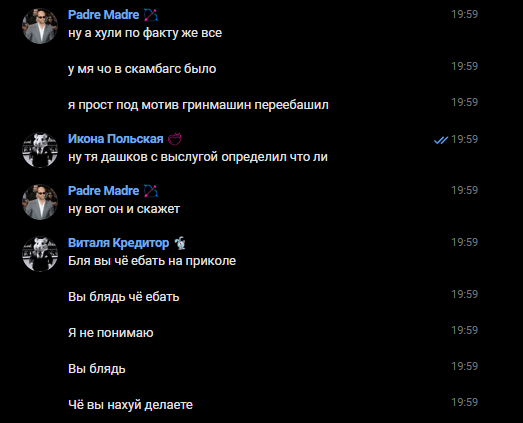Screen dimensions: 523x423
Task: Select message 'ну вот он и скажет'
Action: (124, 209)
